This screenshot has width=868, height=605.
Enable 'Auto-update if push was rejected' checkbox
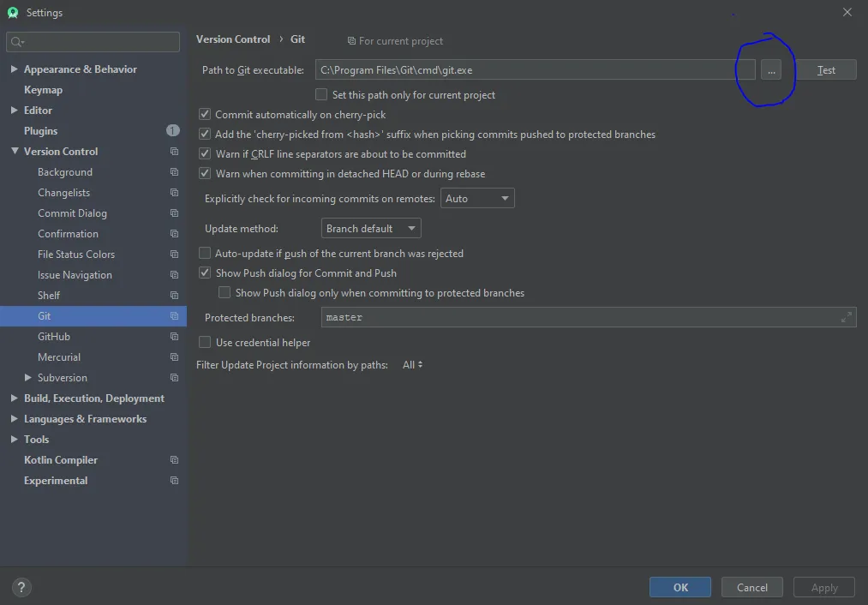click(x=205, y=254)
